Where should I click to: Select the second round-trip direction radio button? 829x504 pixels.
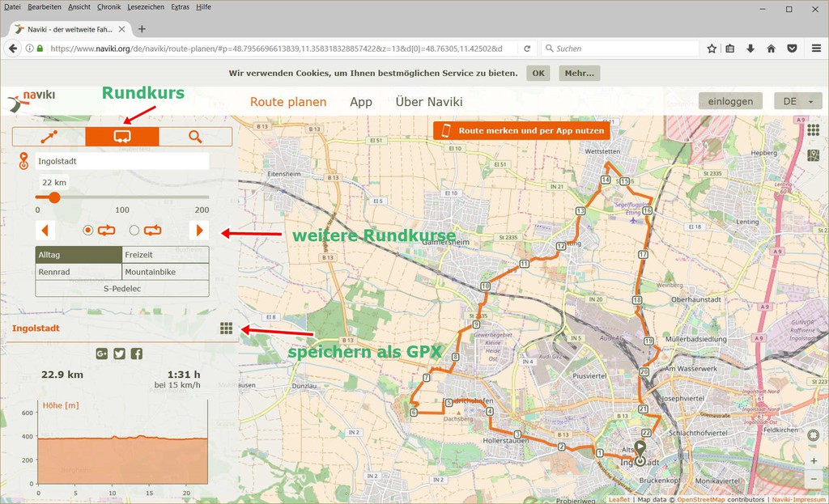click(x=134, y=231)
